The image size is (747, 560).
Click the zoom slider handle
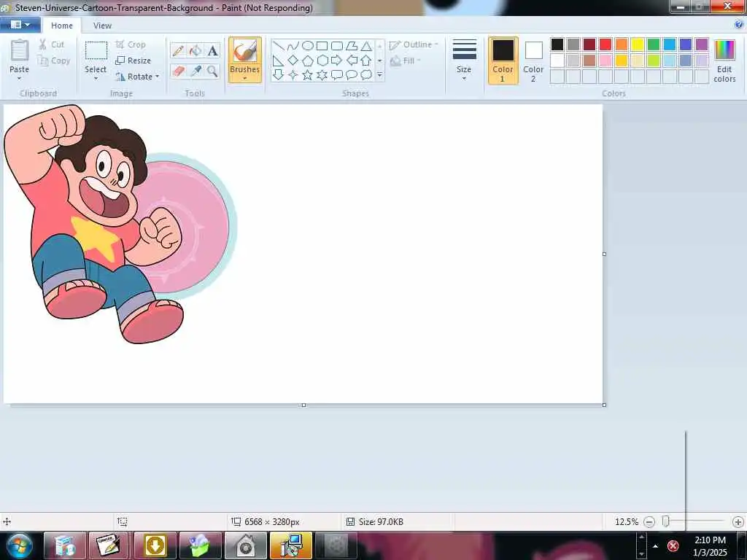coord(666,522)
